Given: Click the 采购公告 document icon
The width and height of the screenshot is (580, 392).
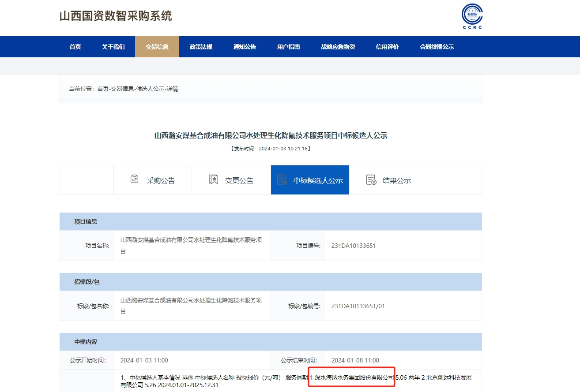Looking at the screenshot, I should coord(134,179).
